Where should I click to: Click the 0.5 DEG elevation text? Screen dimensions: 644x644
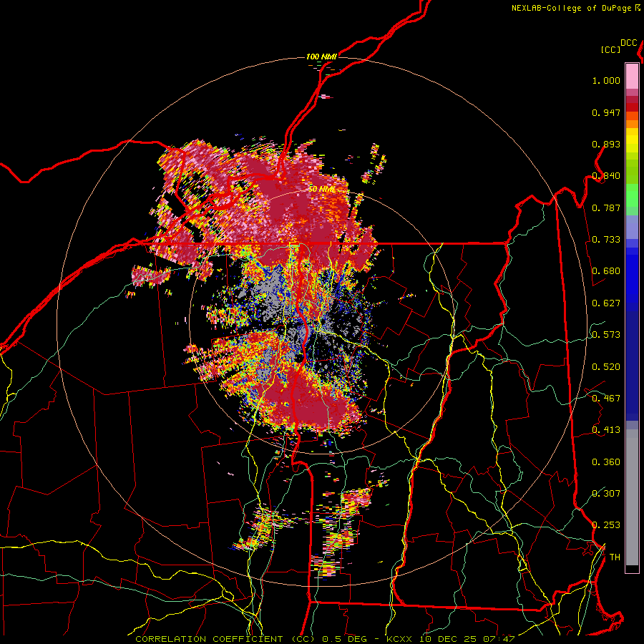click(x=346, y=639)
